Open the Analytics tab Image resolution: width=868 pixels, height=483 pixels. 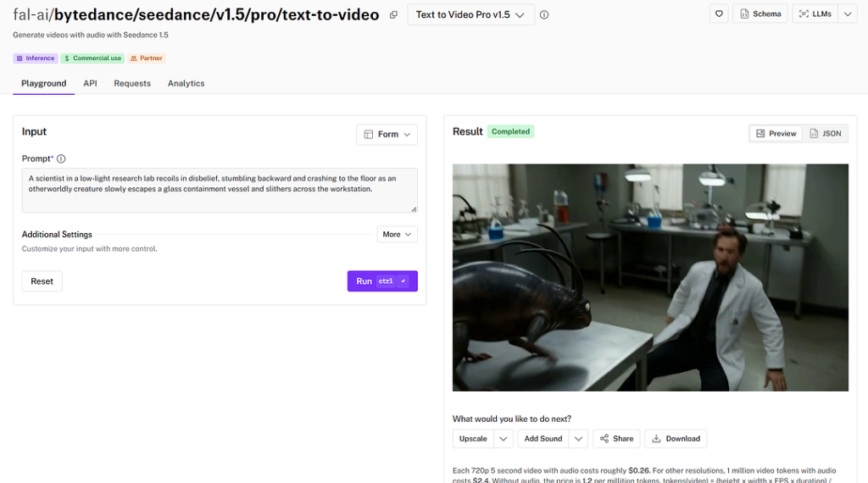pos(186,84)
